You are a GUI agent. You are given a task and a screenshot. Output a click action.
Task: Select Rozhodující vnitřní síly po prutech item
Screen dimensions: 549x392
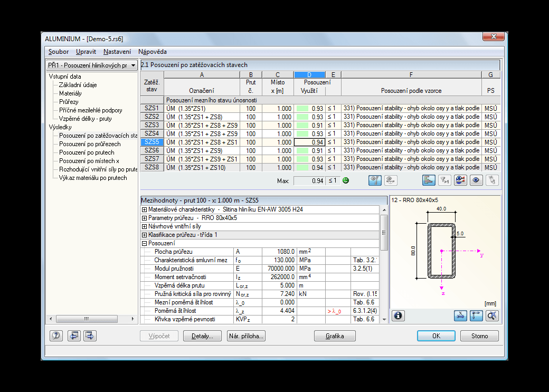pyautogui.click(x=98, y=169)
